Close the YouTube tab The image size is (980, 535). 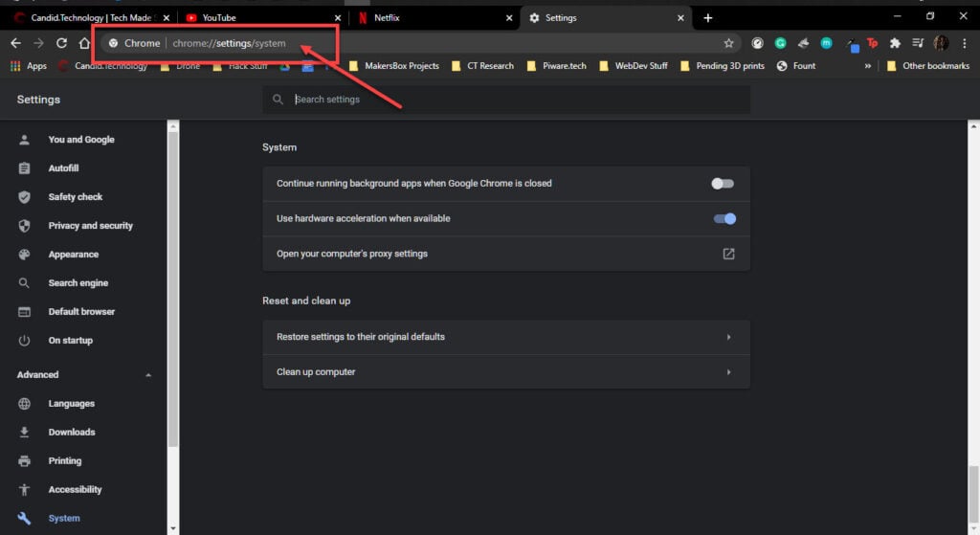(x=338, y=18)
